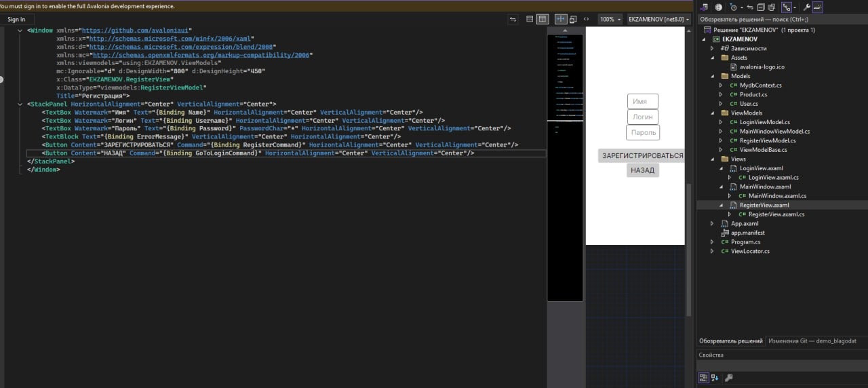Expand the Зависимости node in the tree
Image resolution: width=868 pixels, height=388 pixels.
[x=711, y=49]
